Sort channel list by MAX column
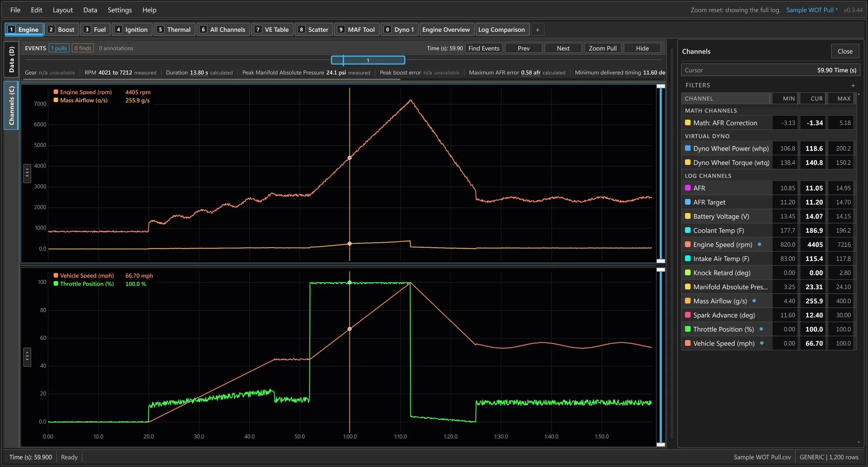 (x=841, y=98)
